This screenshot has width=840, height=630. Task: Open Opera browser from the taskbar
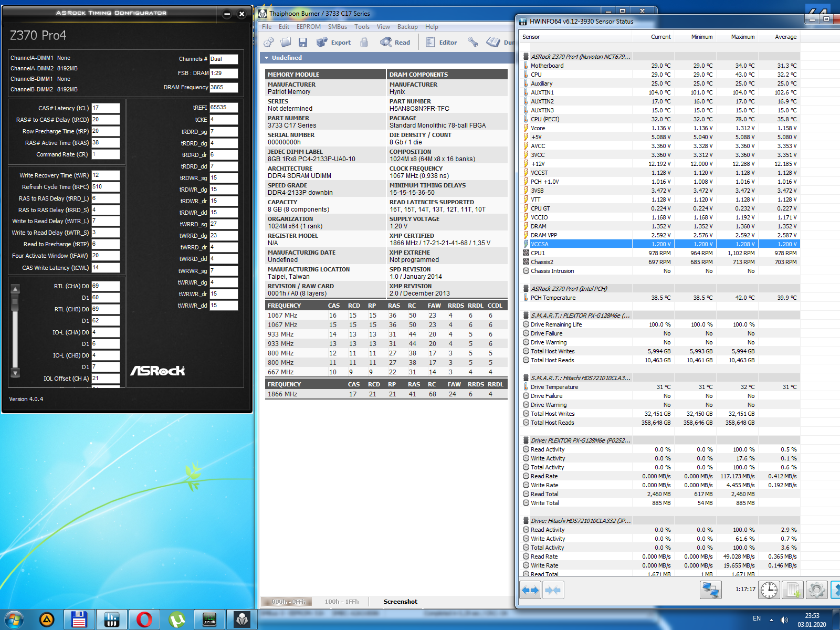144,620
